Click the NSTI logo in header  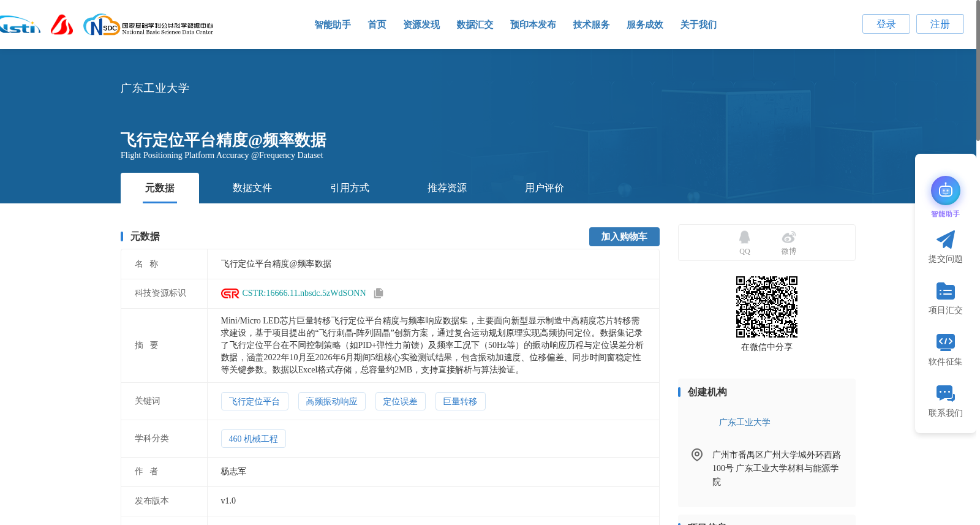click(x=20, y=25)
